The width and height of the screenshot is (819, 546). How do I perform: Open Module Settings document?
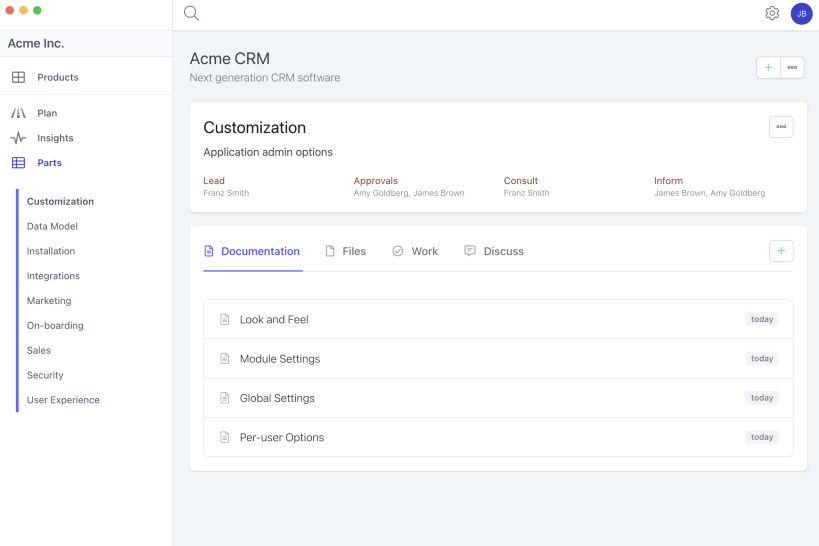(x=280, y=359)
